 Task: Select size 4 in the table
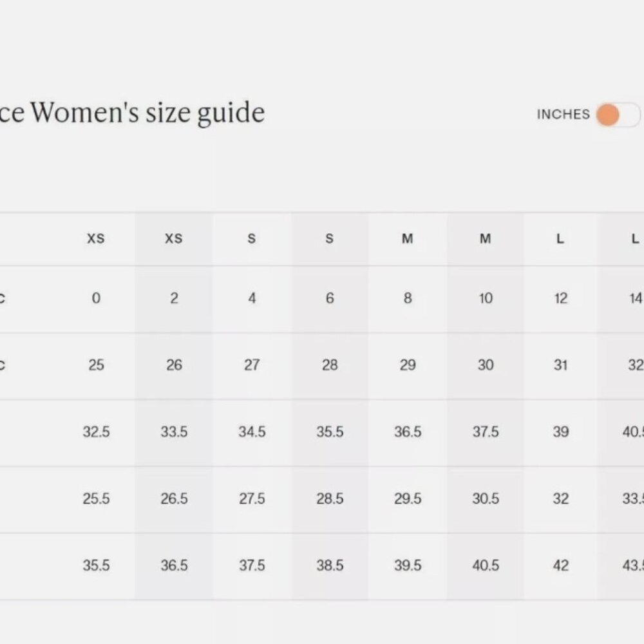[252, 298]
